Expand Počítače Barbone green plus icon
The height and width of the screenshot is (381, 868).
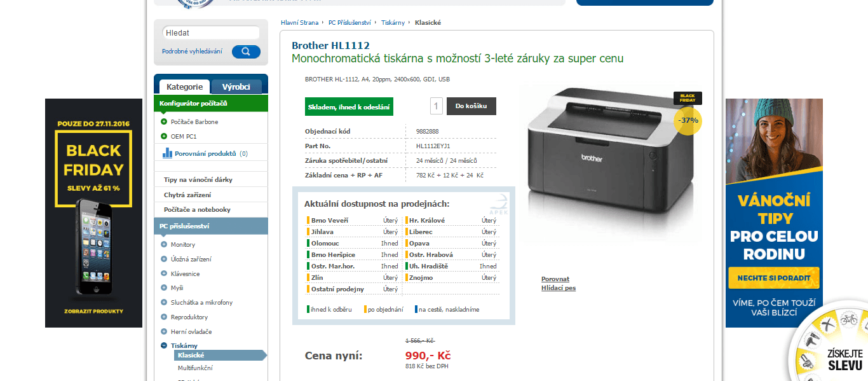click(164, 121)
